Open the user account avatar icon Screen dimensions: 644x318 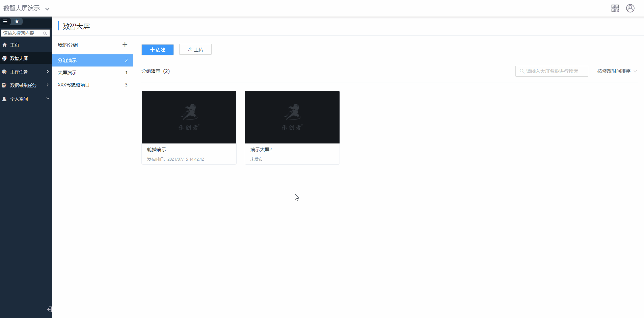630,8
